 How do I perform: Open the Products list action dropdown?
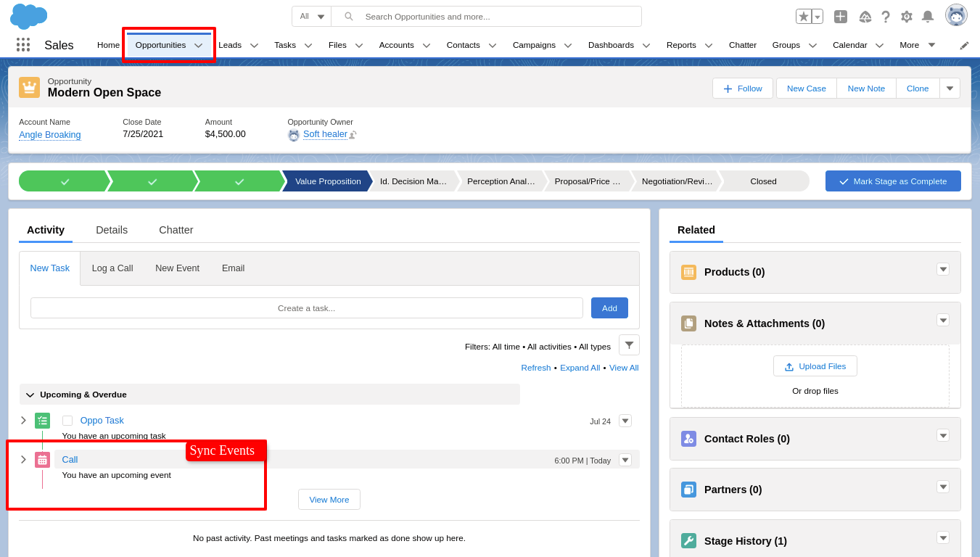pos(943,269)
